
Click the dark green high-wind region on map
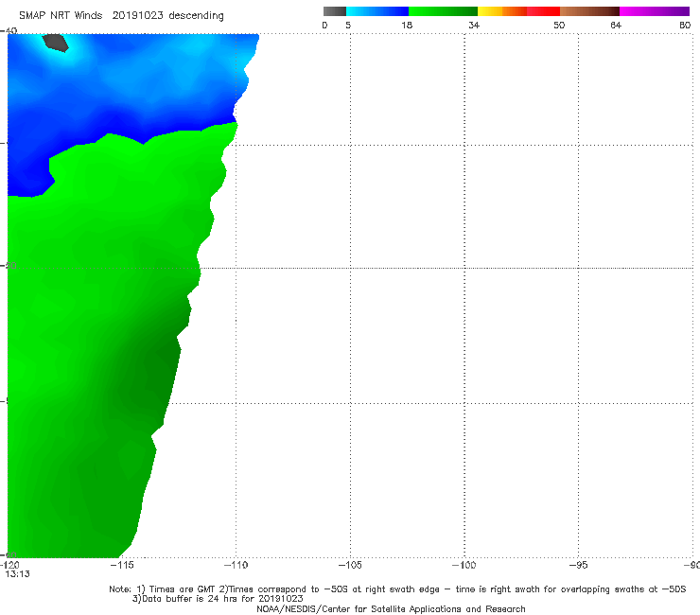click(x=151, y=371)
